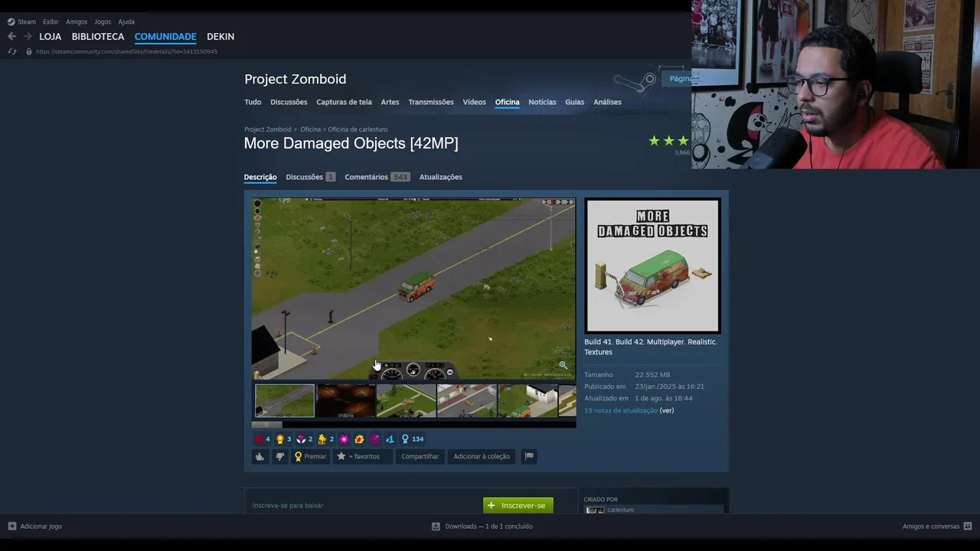Open the Steam menu
This screenshot has width=980, height=551.
(27, 21)
